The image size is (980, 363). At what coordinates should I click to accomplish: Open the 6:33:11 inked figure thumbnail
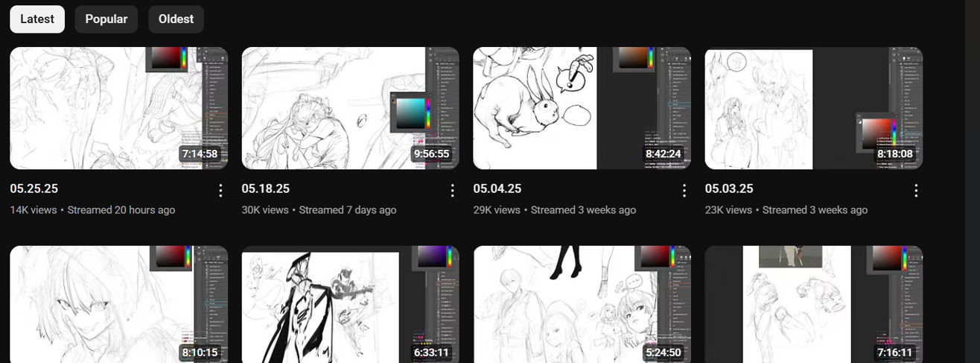(x=351, y=304)
